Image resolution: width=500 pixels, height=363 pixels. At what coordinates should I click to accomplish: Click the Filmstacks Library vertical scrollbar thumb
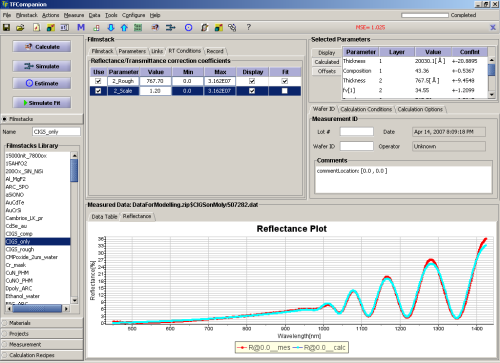(74, 170)
